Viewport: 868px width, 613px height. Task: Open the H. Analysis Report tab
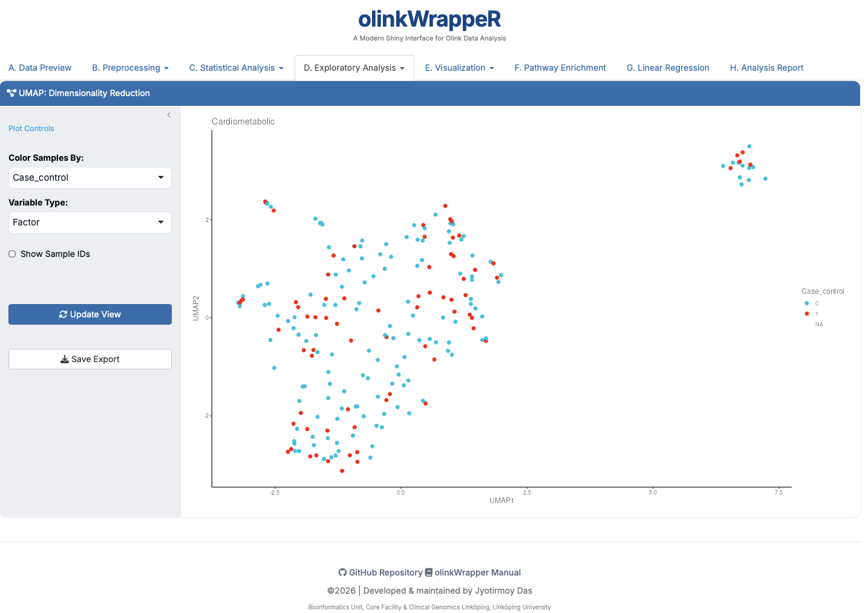click(x=766, y=68)
